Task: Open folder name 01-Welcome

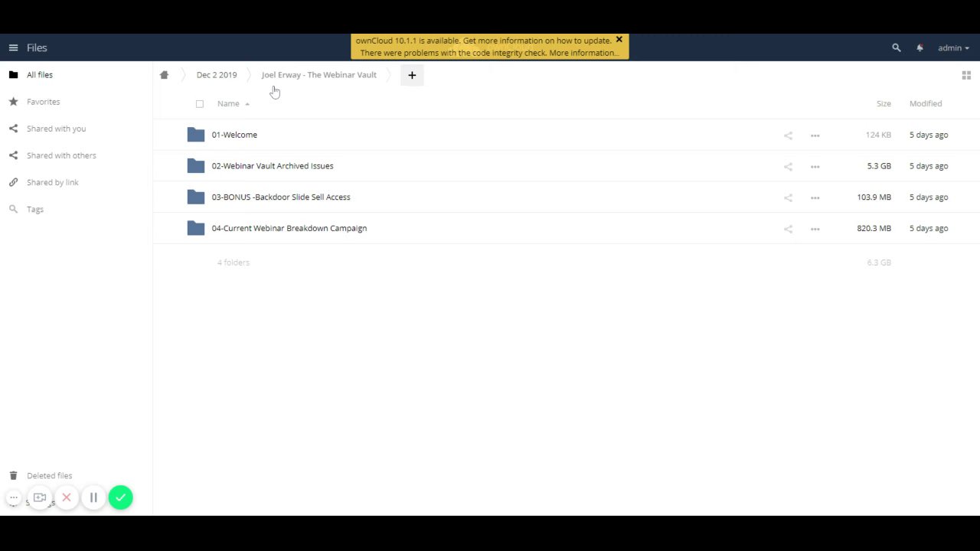Action: (x=234, y=135)
